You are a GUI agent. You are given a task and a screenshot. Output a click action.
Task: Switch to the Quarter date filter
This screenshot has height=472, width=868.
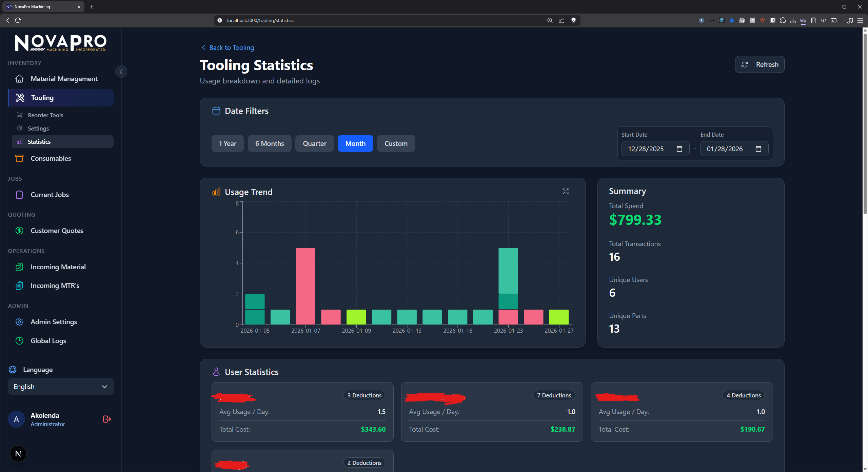click(314, 143)
